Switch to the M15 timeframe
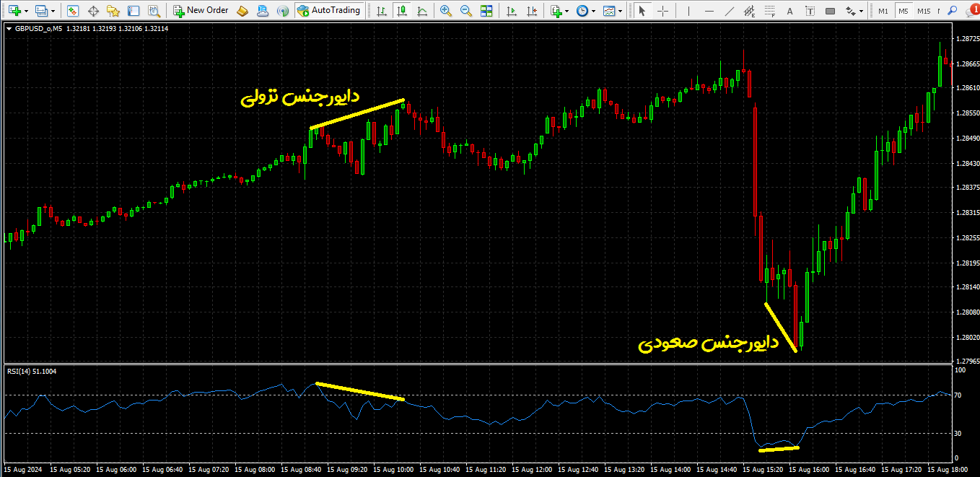Screen dimensions: 980x477 pos(924,11)
